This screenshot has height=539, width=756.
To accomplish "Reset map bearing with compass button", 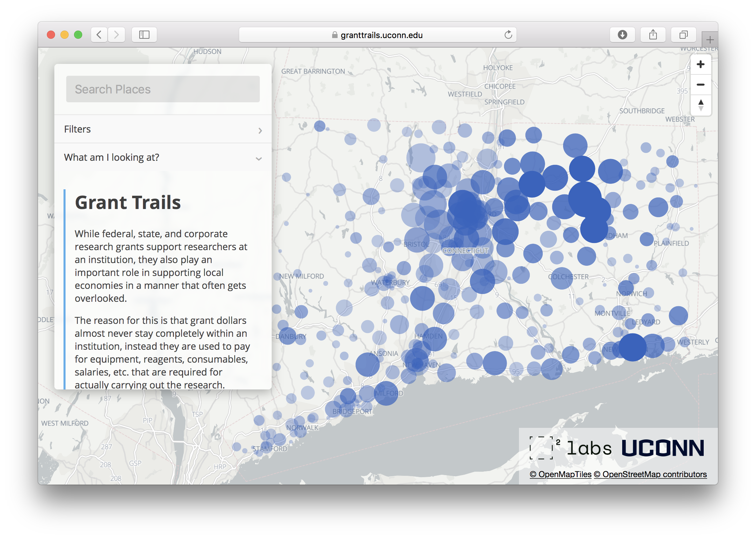I will pos(701,105).
